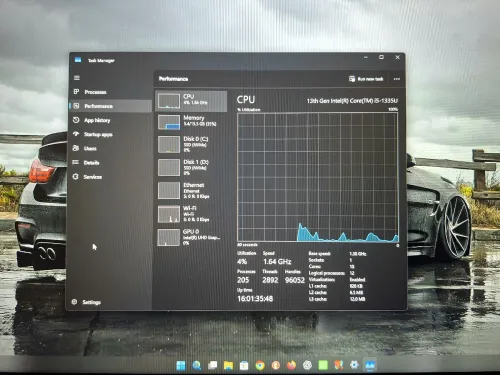This screenshot has width=500, height=375.
Task: Click the 16:01:35:48 up time value
Action: coord(255,299)
